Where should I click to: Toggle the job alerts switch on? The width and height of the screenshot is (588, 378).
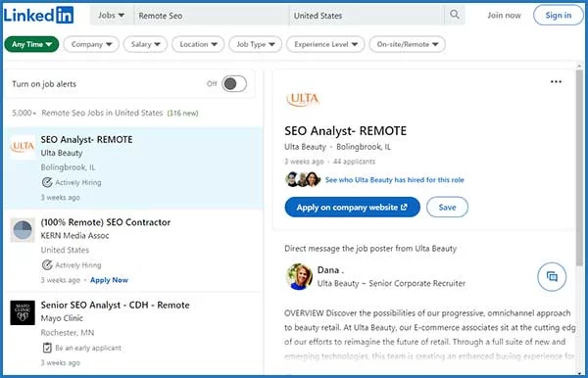[x=234, y=83]
